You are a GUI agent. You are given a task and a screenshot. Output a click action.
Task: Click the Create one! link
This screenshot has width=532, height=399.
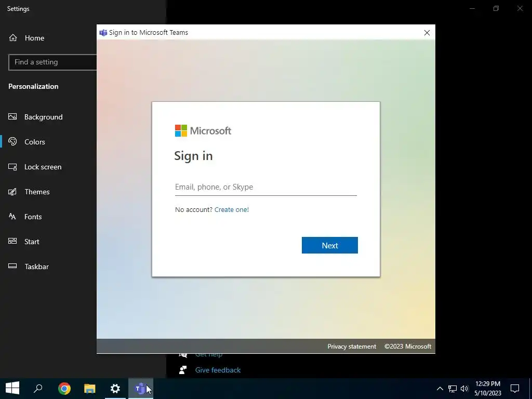tap(231, 210)
